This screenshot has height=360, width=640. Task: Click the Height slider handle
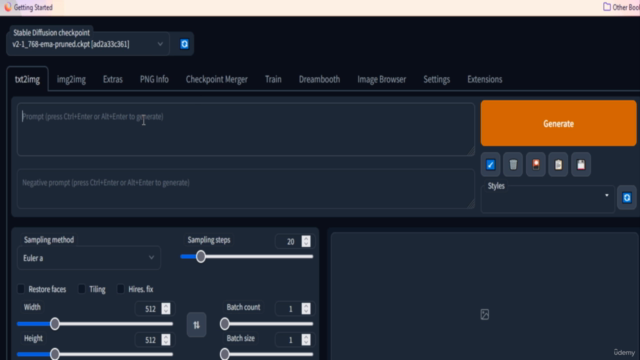[55, 354]
